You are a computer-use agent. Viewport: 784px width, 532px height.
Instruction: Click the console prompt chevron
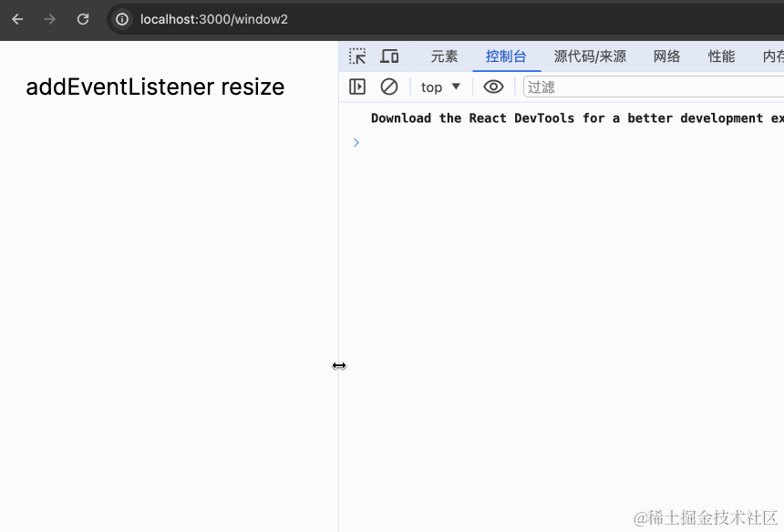[356, 143]
